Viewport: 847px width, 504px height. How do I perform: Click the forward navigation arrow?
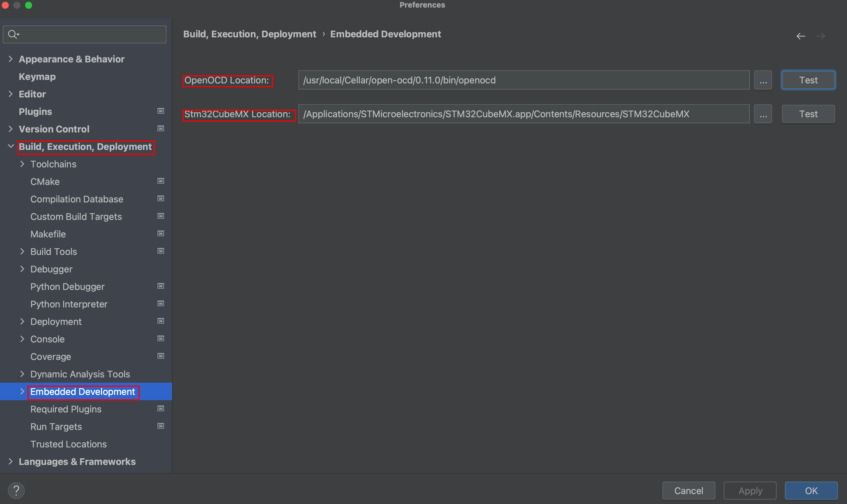[x=820, y=36]
